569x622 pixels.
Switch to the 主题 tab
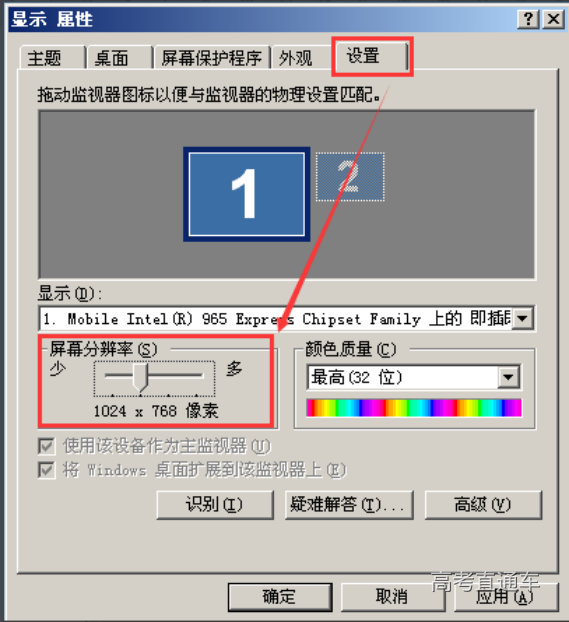point(52,58)
